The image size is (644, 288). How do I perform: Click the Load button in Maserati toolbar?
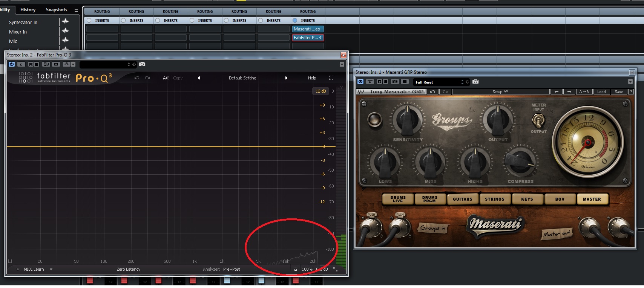tap(601, 92)
